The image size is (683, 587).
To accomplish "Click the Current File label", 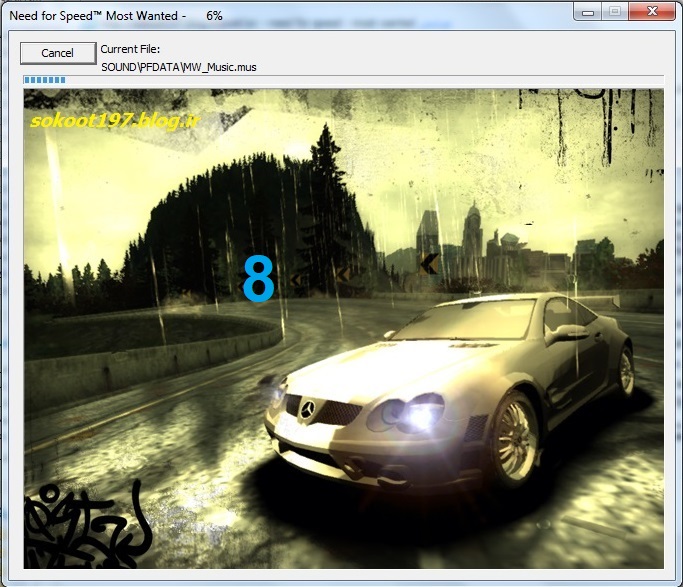I will point(130,49).
